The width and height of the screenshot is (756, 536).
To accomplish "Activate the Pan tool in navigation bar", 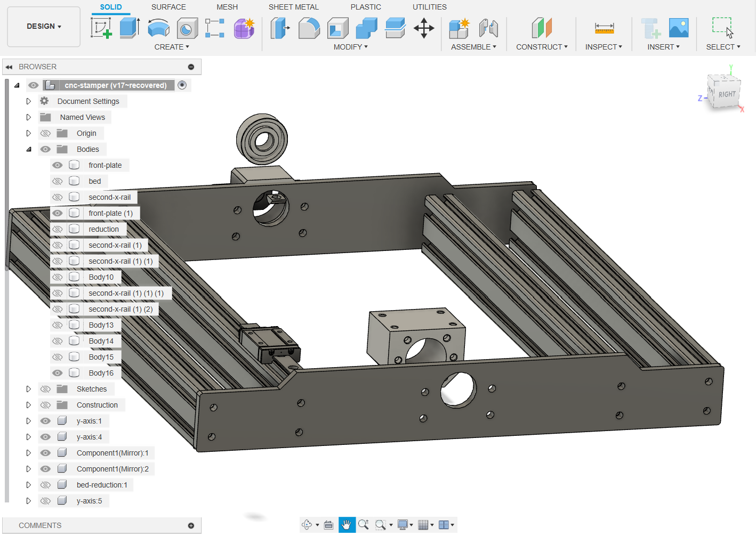I will pyautogui.click(x=347, y=524).
